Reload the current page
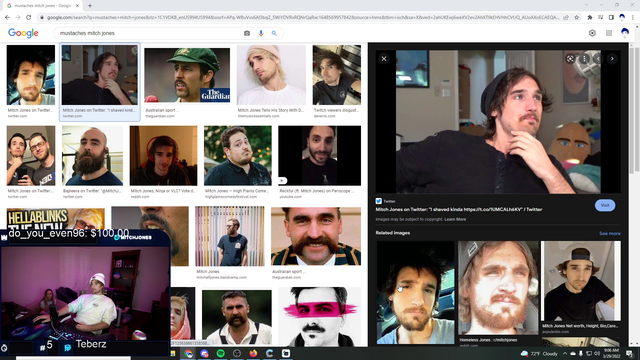 (29, 18)
